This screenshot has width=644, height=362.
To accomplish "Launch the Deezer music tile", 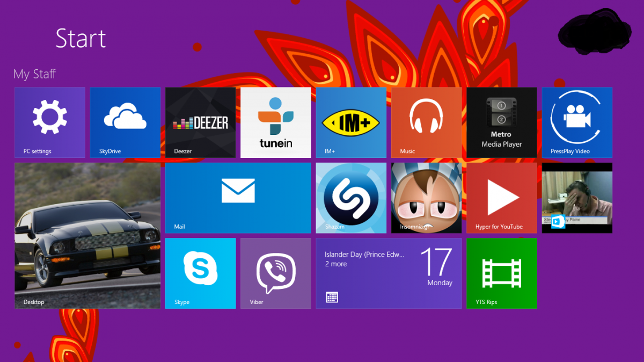I will pyautogui.click(x=201, y=122).
